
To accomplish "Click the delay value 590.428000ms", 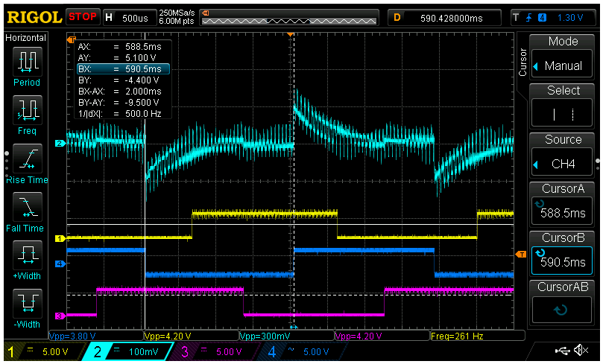I will click(451, 18).
